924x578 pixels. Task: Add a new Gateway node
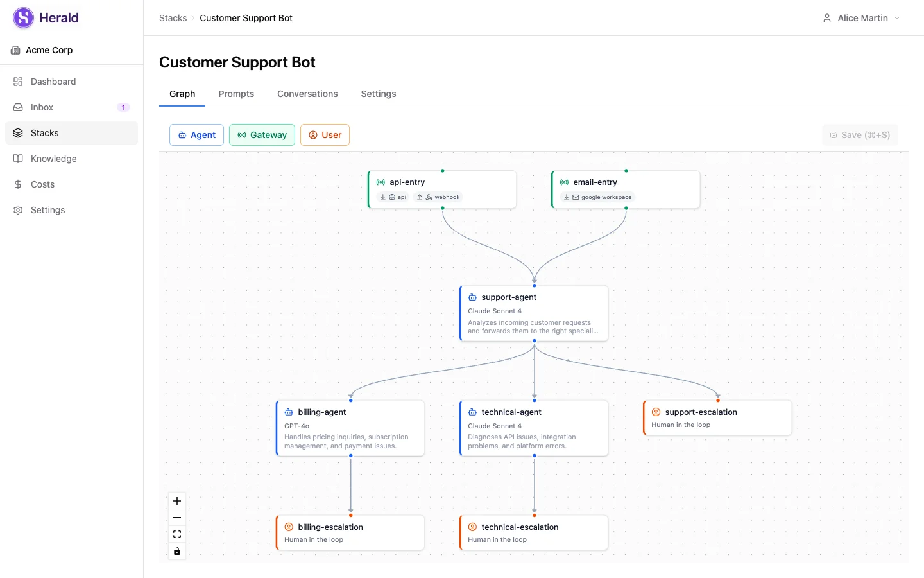pos(262,135)
